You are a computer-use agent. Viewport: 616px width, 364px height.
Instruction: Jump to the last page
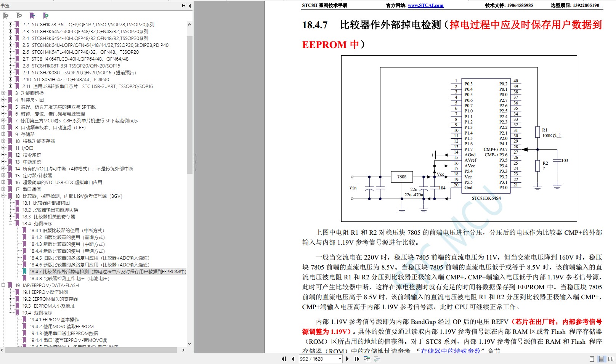[x=357, y=359]
